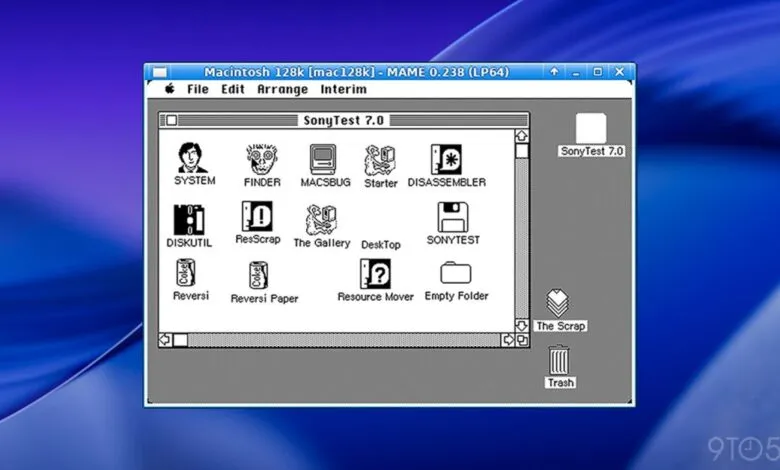Select the Empty Folder icon

(456, 273)
